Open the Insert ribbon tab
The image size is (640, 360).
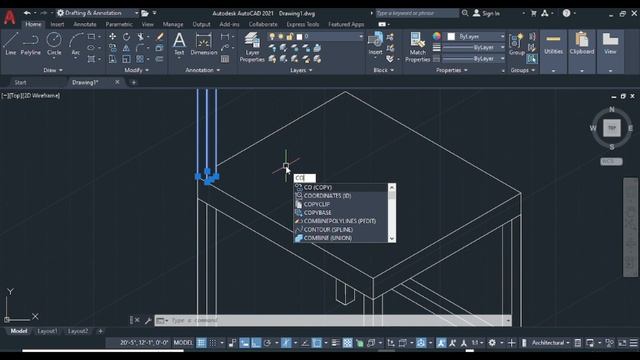point(57,24)
